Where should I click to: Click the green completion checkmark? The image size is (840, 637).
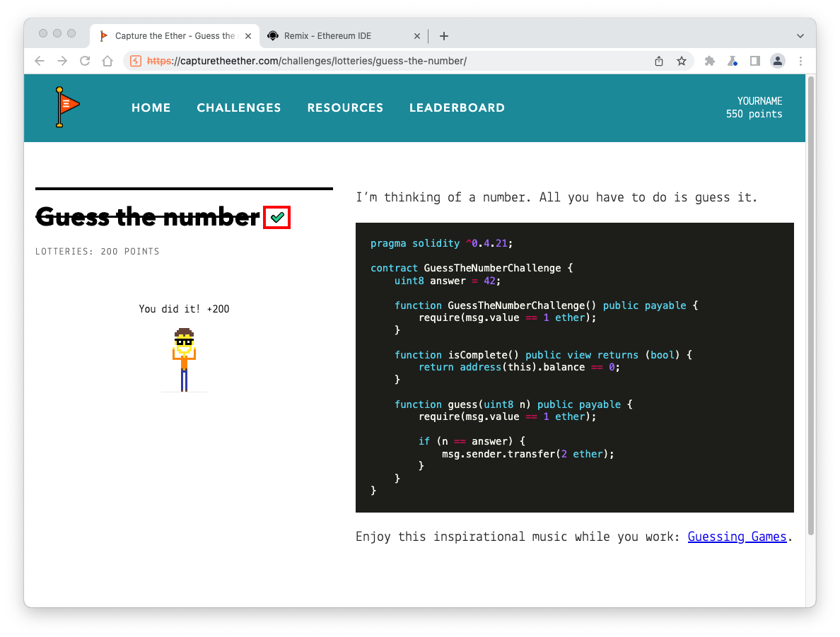tap(277, 217)
